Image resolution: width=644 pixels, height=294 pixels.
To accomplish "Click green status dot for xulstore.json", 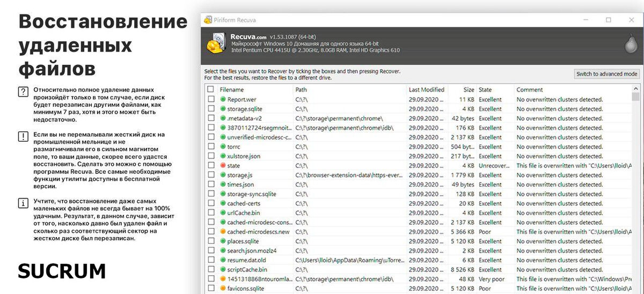I will (223, 156).
